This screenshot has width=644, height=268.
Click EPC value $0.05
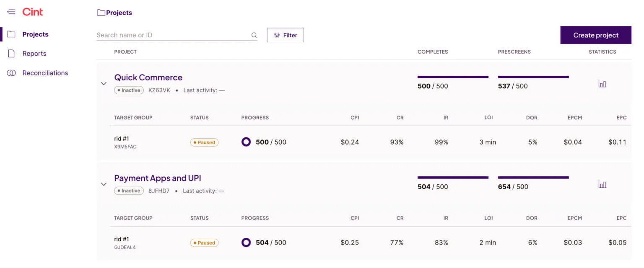click(617, 242)
